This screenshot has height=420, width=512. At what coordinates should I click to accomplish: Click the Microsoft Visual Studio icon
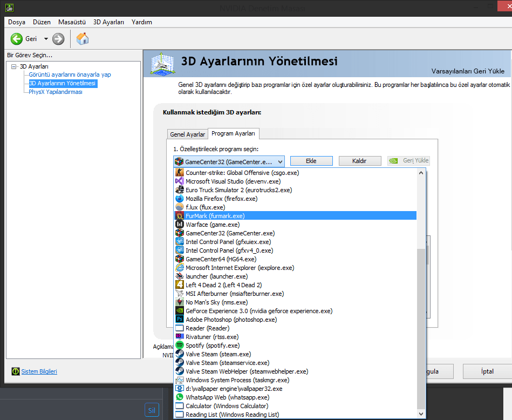[x=179, y=181]
